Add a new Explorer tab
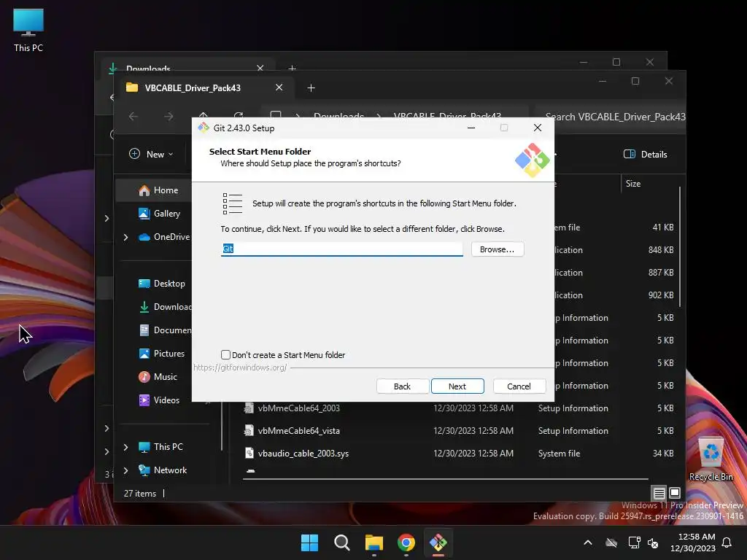The width and height of the screenshot is (747, 560). tap(311, 88)
